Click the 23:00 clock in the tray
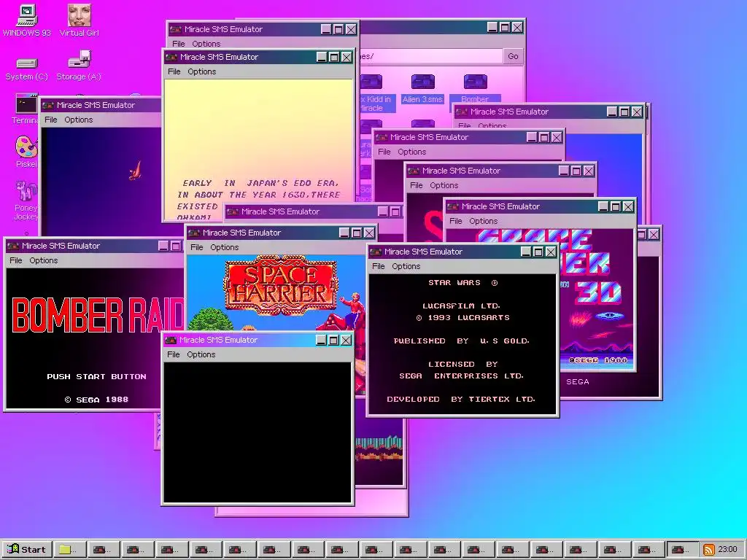 point(727,549)
